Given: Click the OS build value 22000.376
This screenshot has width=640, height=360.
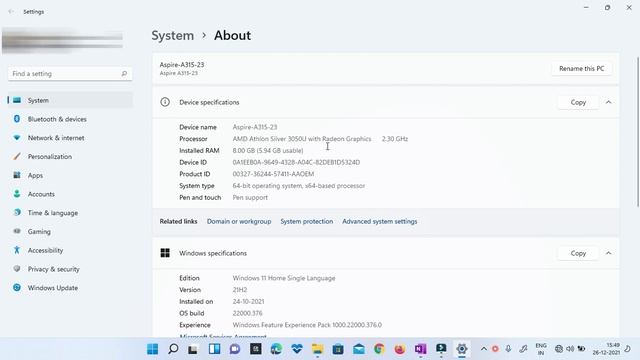Looking at the screenshot, I should pos(247,313).
